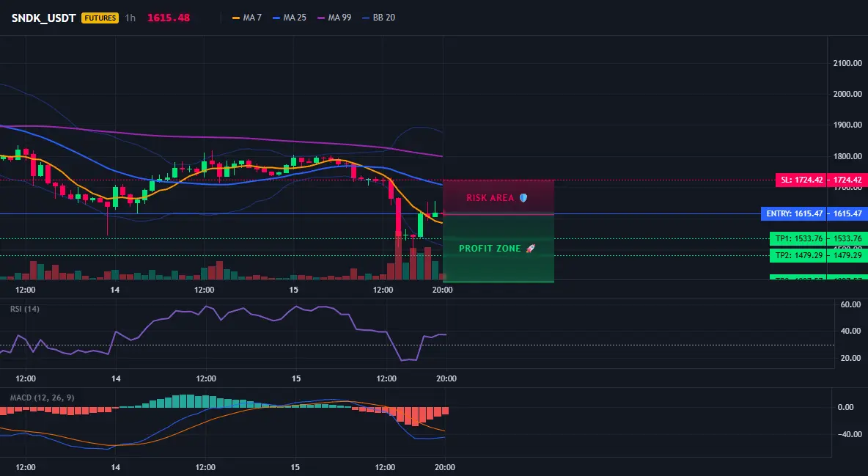This screenshot has height=476, width=868.
Task: Click the RISK AREA label
Action: 490,198
